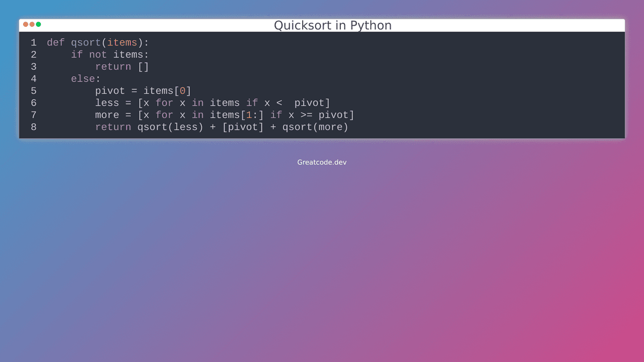The height and width of the screenshot is (362, 644).
Task: Click the yellow traffic light circle
Action: 32,24
